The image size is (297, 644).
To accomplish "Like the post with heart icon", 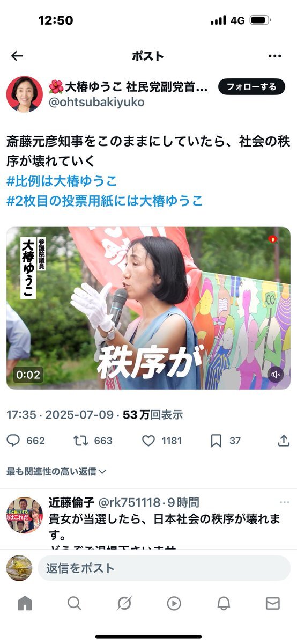I will pos(148,441).
